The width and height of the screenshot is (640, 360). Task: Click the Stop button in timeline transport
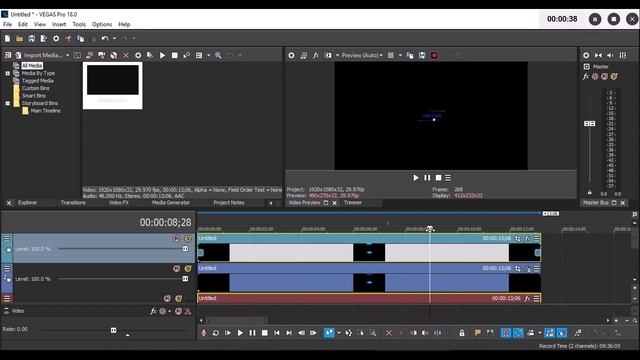click(x=264, y=333)
